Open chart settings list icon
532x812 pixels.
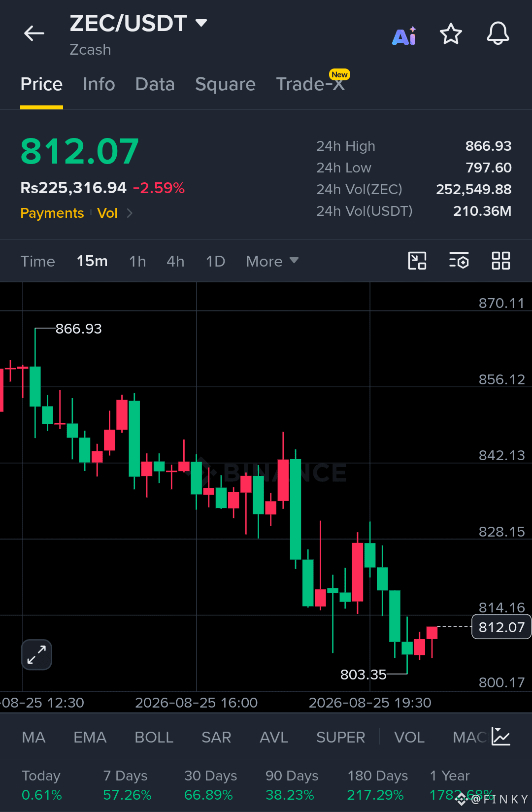click(x=459, y=261)
